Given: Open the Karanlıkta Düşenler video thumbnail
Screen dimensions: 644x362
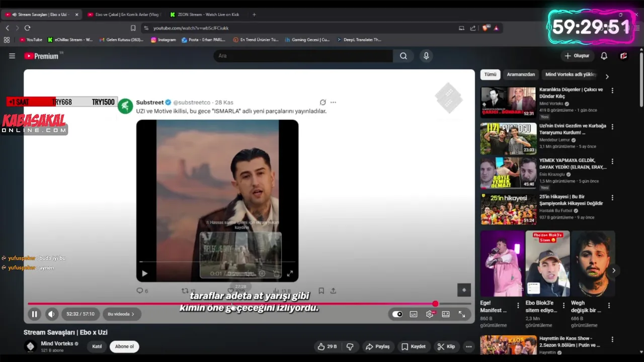Looking at the screenshot, I should click(x=508, y=102).
